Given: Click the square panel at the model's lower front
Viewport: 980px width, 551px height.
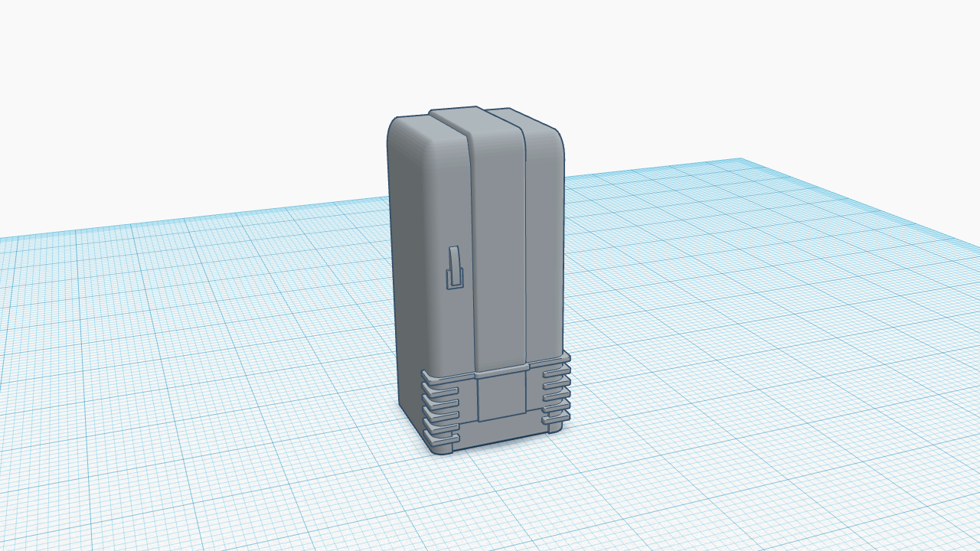Looking at the screenshot, I should pos(501,396).
